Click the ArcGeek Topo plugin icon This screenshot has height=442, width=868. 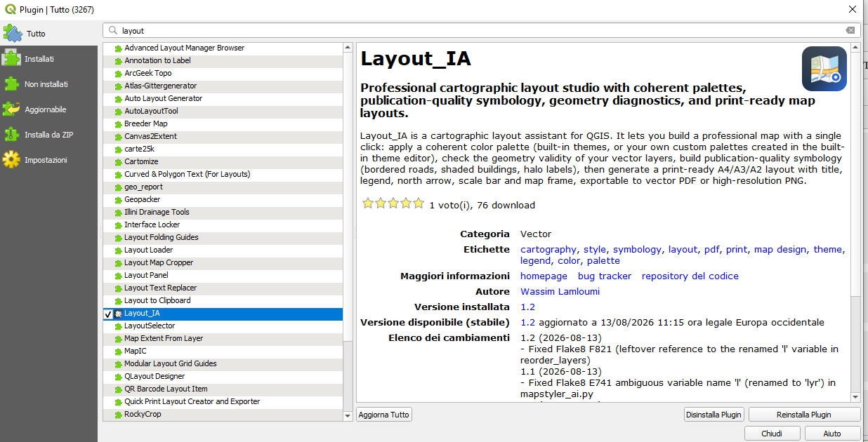click(x=118, y=74)
